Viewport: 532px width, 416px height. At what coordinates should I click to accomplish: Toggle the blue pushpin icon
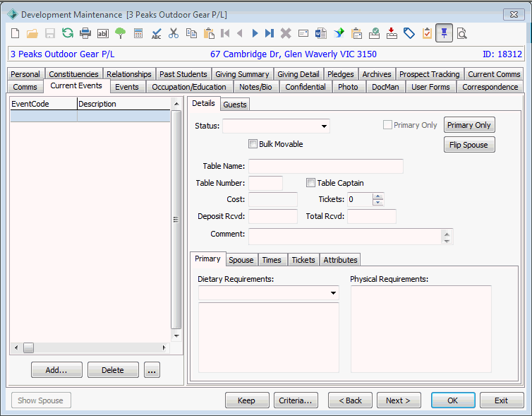[x=444, y=33]
